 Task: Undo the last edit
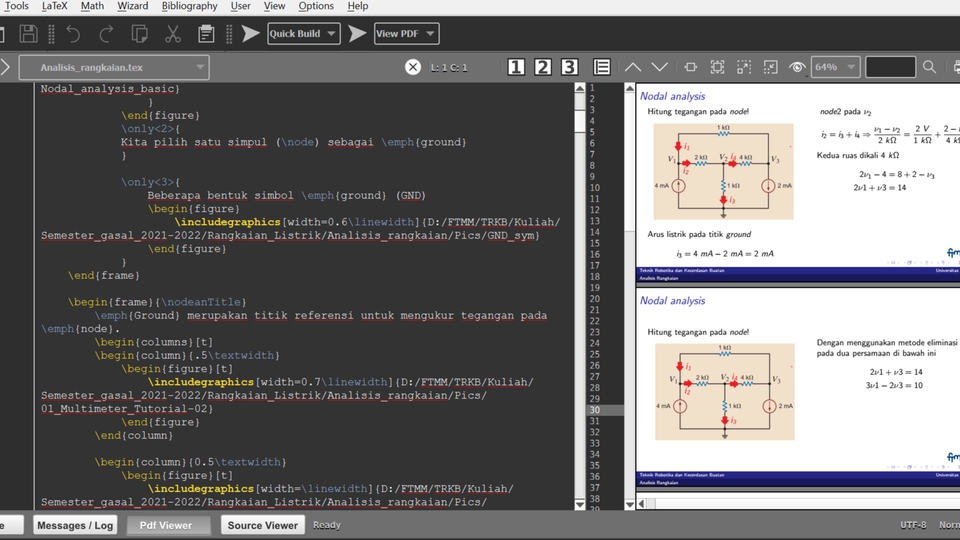coord(73,34)
